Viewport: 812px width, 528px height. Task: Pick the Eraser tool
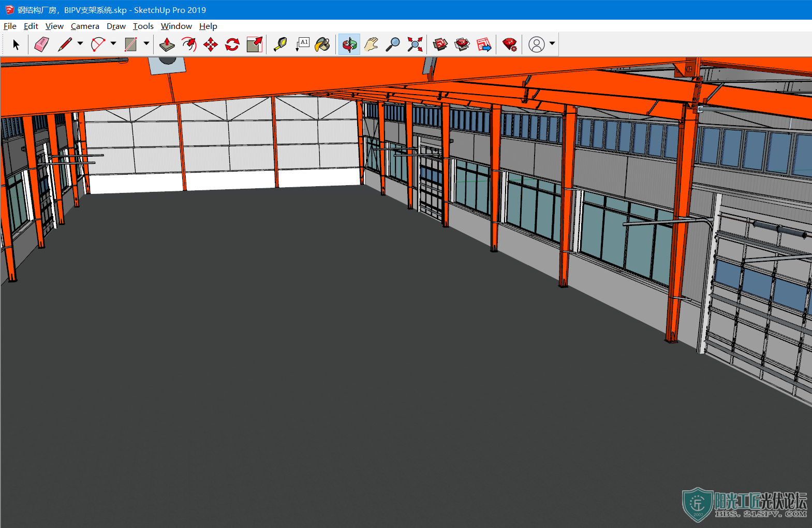click(41, 45)
